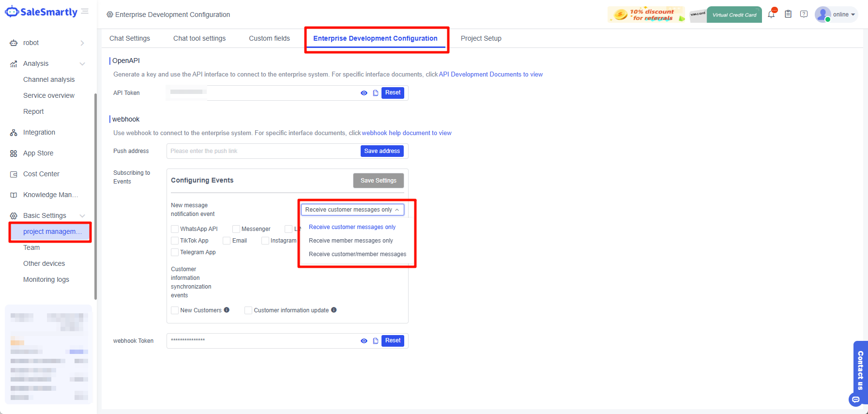
Task: Select Receive customer messages only option
Action: (352, 227)
